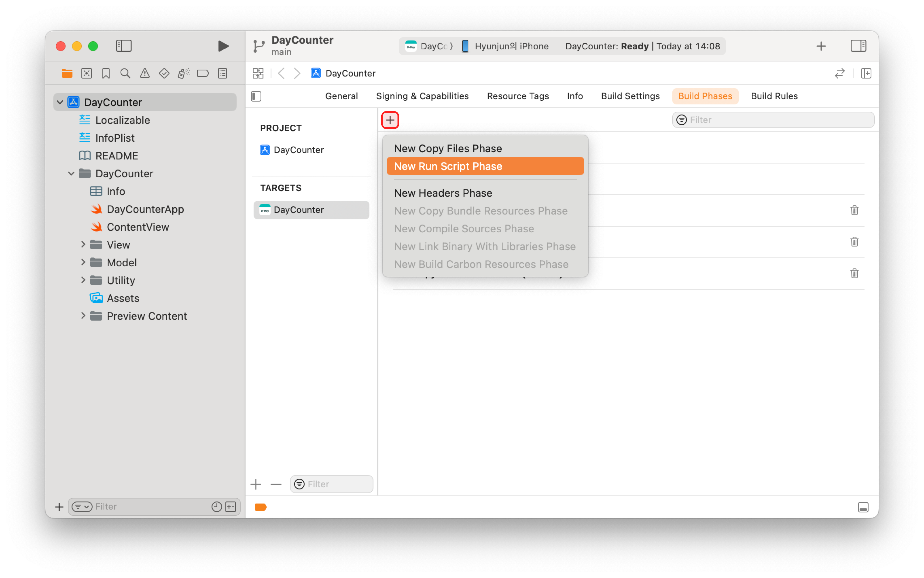The image size is (924, 578).
Task: Open the Find navigator magnifier icon
Action: [x=125, y=73]
